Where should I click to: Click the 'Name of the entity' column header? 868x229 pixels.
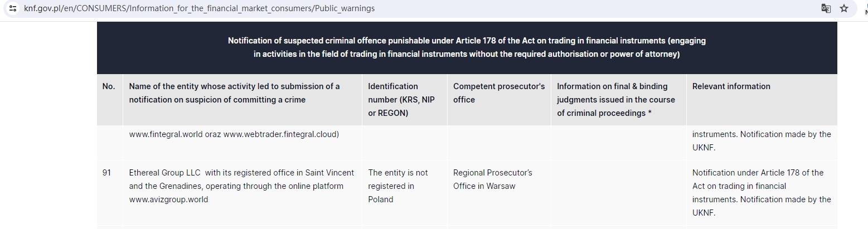tap(234, 93)
